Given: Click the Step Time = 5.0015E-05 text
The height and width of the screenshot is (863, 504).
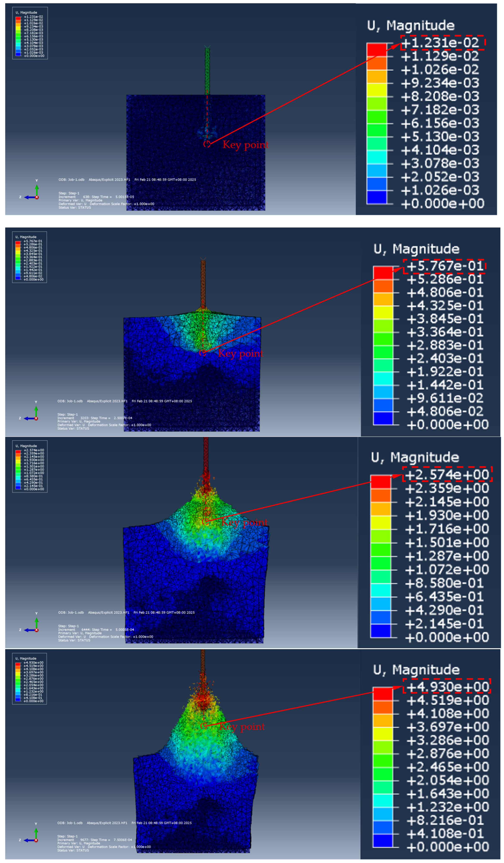Looking at the screenshot, I should point(113,197).
